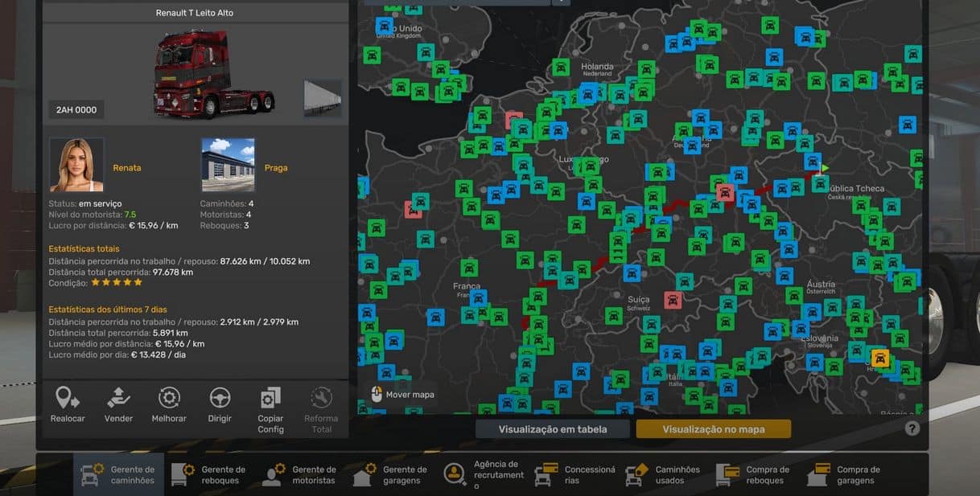Viewport: 980px width, 496px height.
Task: Open the Concessionárias dealer tab
Action: tap(574, 475)
